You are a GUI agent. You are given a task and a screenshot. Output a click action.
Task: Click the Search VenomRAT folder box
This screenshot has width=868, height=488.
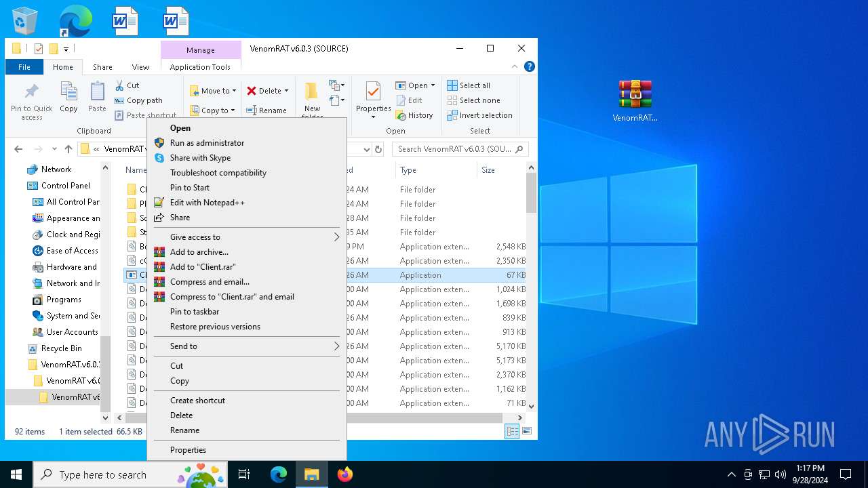pos(460,149)
